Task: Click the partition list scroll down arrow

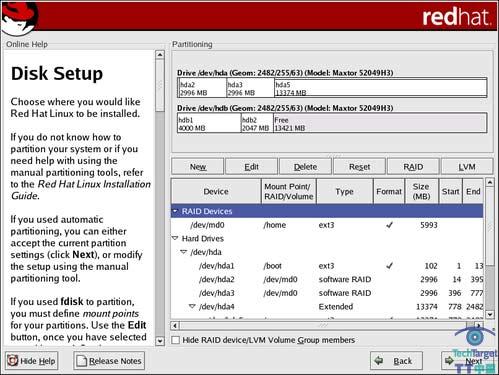Action: [490, 314]
